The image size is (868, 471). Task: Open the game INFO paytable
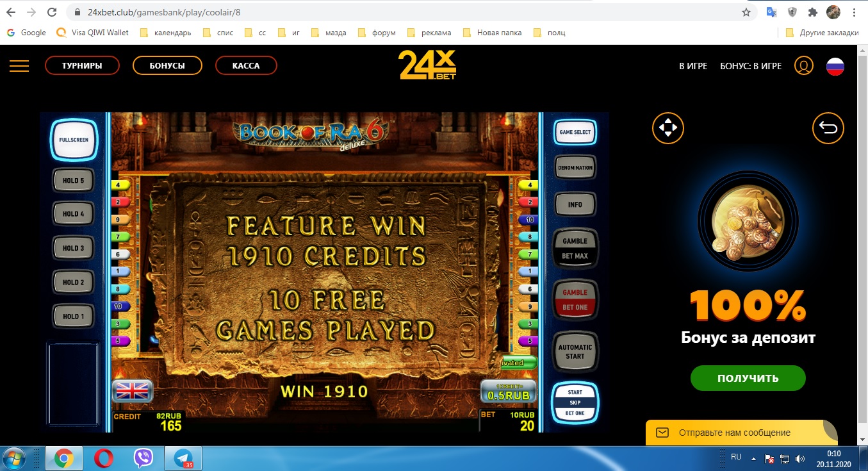(575, 204)
